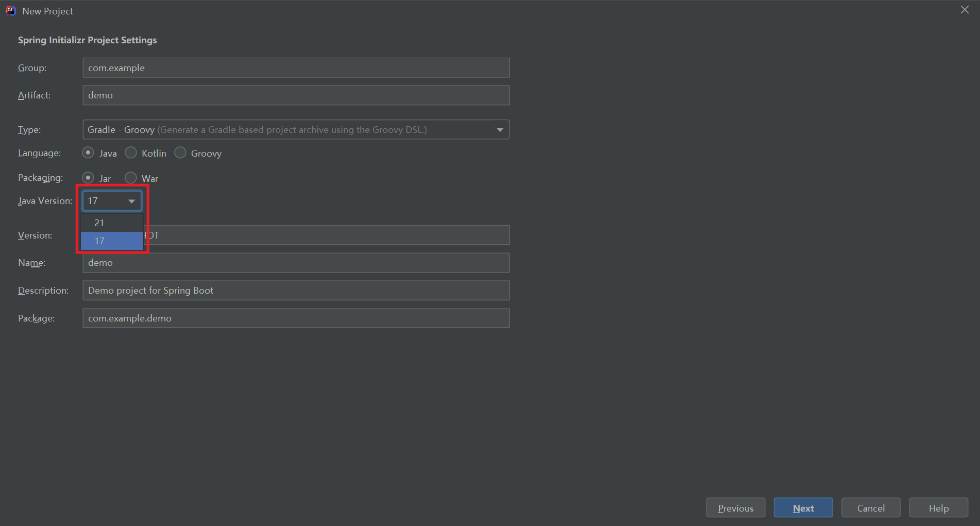
Task: Click the IntelliJ IDEA logo icon
Action: coord(10,11)
